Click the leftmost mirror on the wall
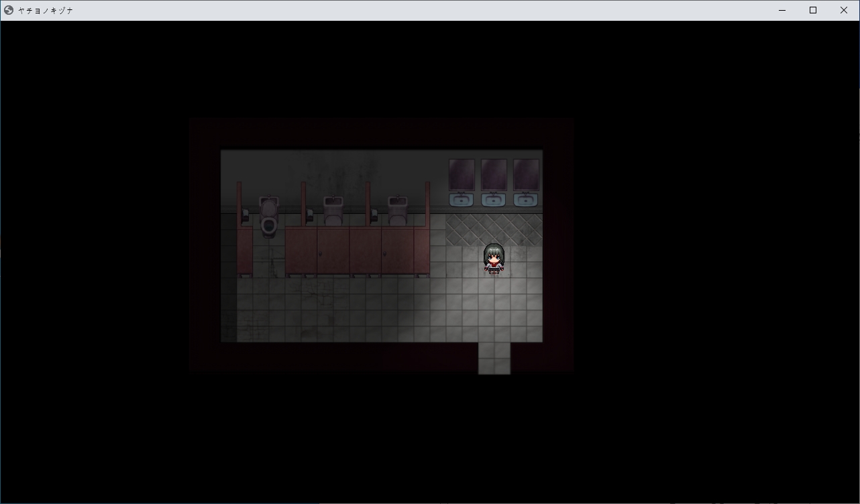 pos(462,175)
